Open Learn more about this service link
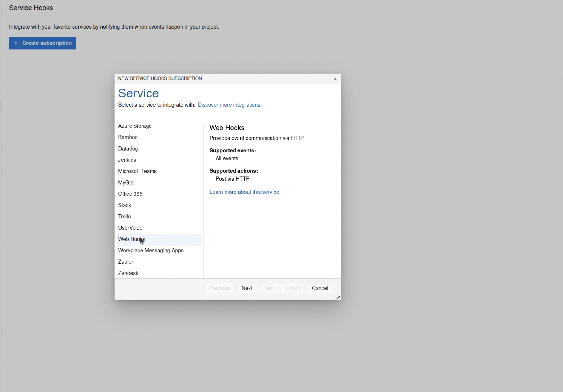This screenshot has height=392, width=563. click(x=244, y=192)
